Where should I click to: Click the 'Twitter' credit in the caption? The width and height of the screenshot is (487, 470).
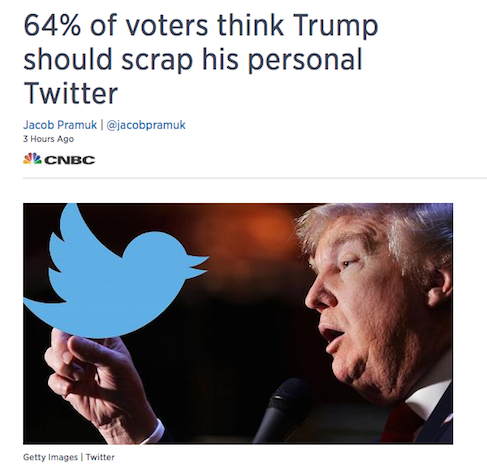pos(100,457)
